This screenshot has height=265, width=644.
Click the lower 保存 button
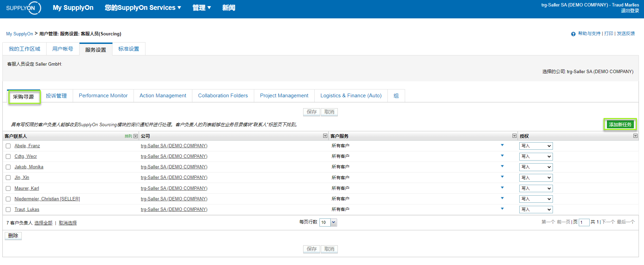(312, 249)
